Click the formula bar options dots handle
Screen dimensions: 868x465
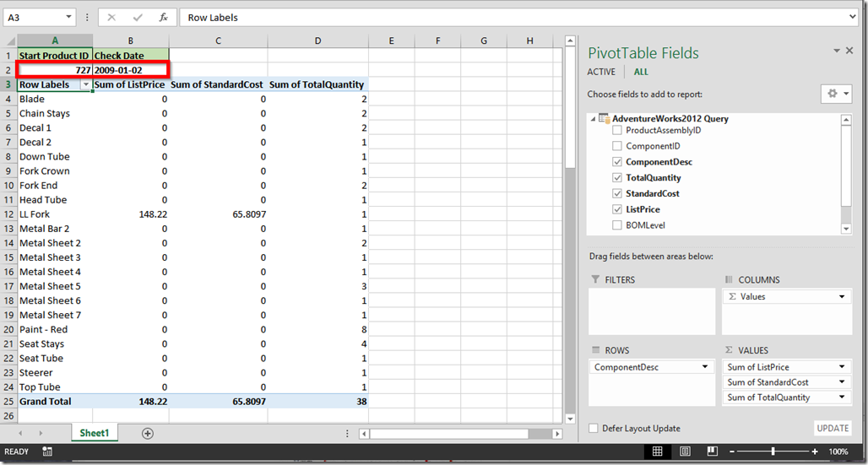[88, 18]
